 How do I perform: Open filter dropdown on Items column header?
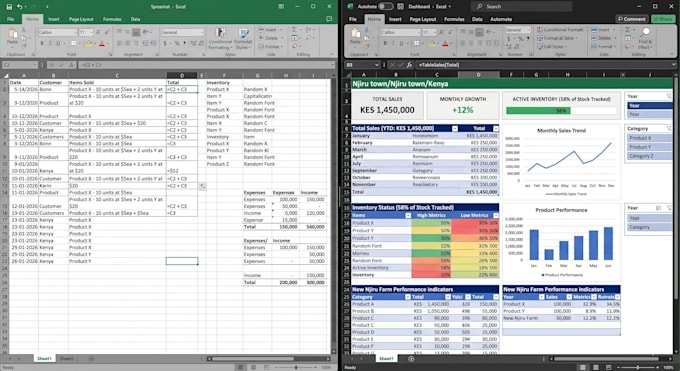[408, 215]
